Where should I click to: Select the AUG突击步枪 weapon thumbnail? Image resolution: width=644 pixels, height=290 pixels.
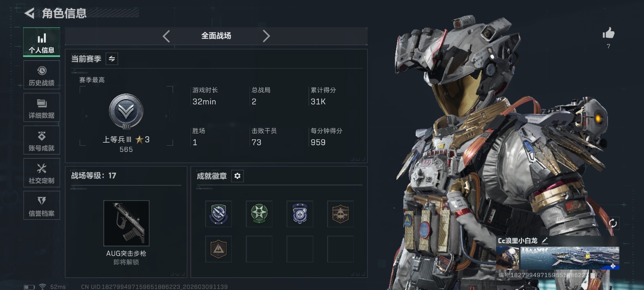126,223
